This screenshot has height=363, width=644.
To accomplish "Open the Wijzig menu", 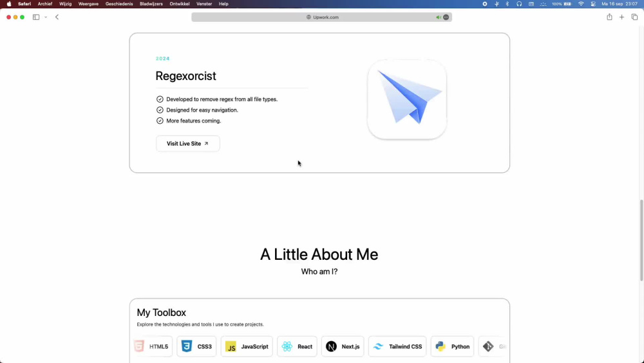I will (x=65, y=4).
